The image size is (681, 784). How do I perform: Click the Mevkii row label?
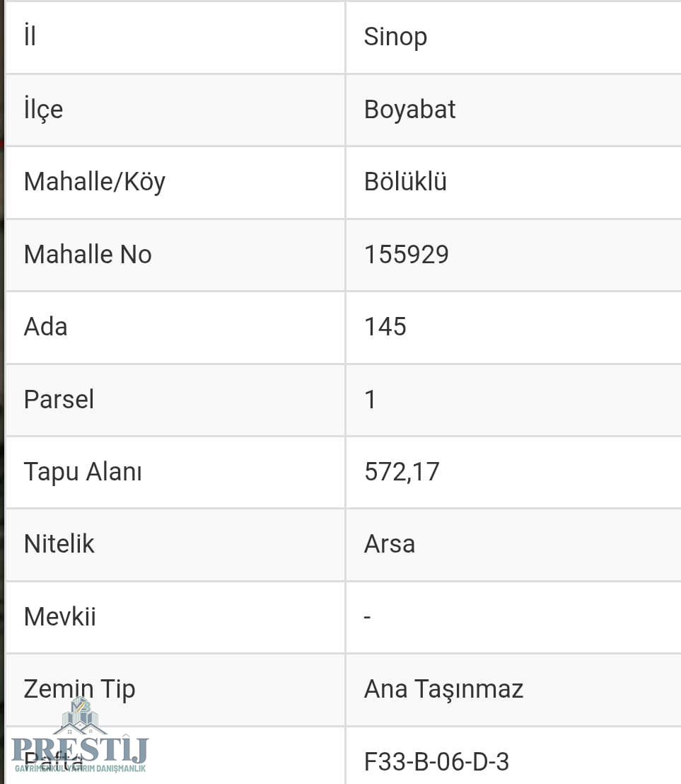pos(59,617)
